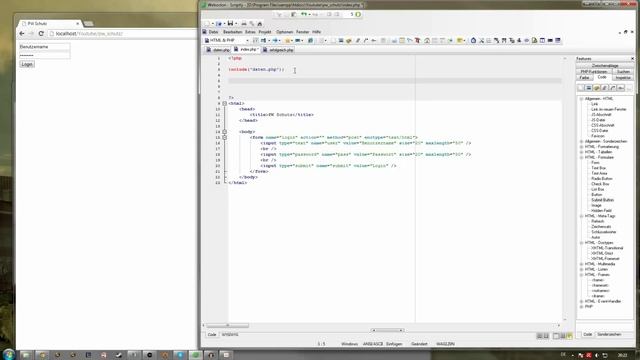Expand the PHP tree node

581,307
